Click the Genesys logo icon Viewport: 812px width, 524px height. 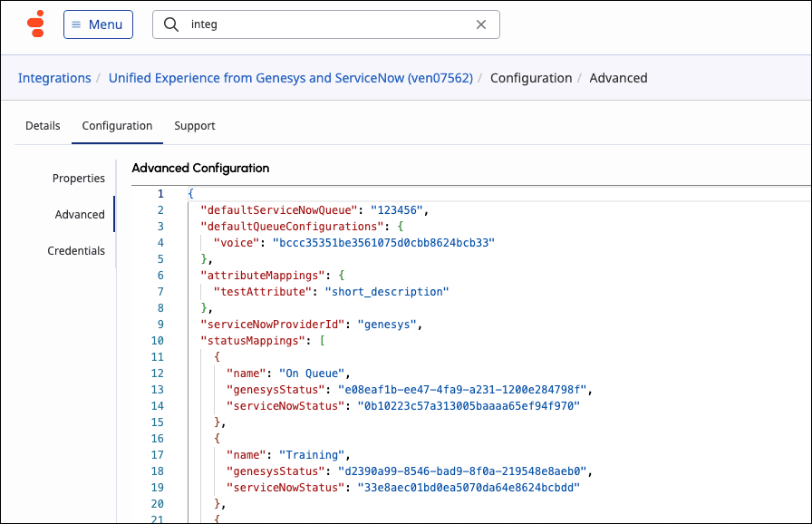pos(36,24)
